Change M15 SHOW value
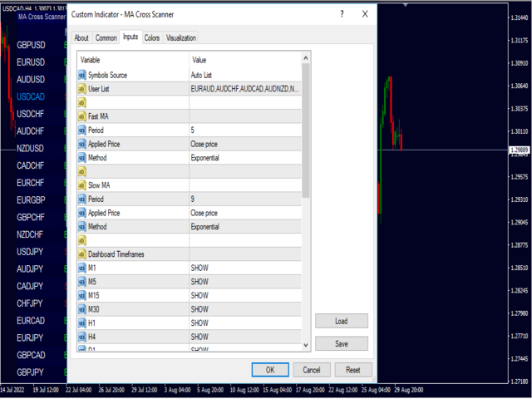The height and width of the screenshot is (399, 532). [245, 296]
